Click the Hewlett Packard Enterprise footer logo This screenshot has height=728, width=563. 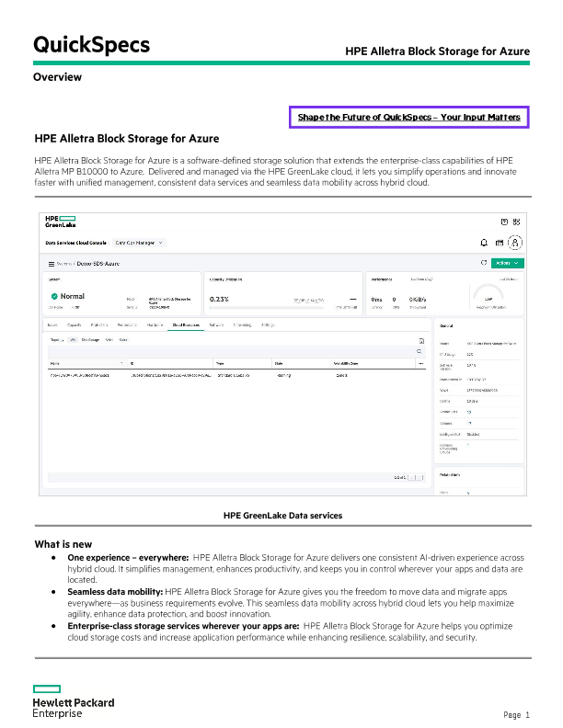coord(74,701)
